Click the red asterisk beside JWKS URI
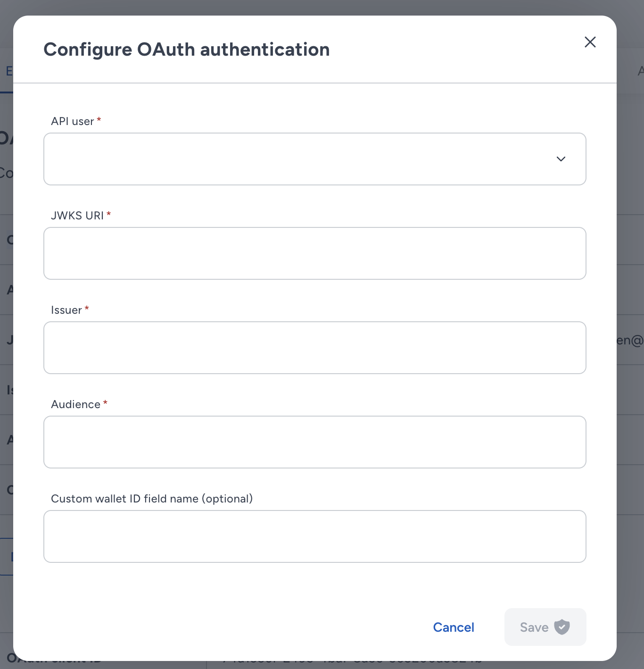The width and height of the screenshot is (644, 669). (108, 214)
